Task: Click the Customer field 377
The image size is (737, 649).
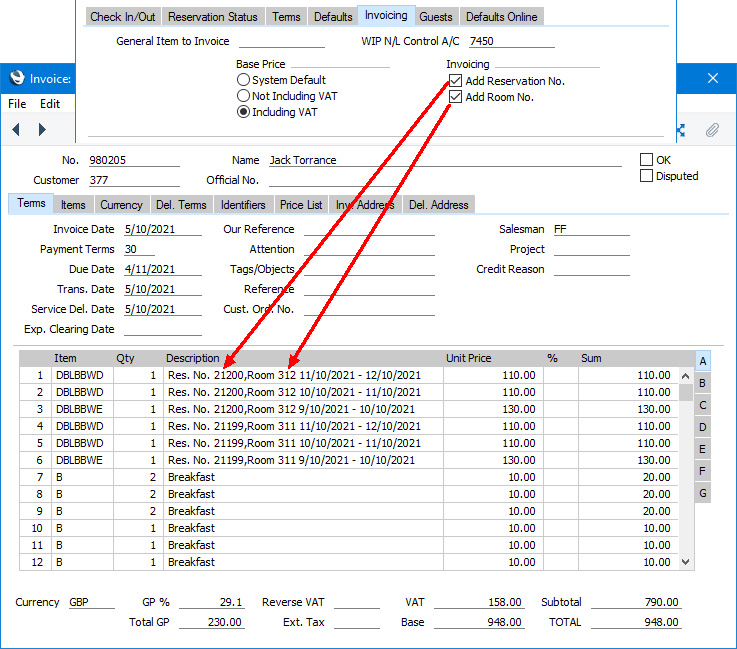Action: [x=134, y=180]
